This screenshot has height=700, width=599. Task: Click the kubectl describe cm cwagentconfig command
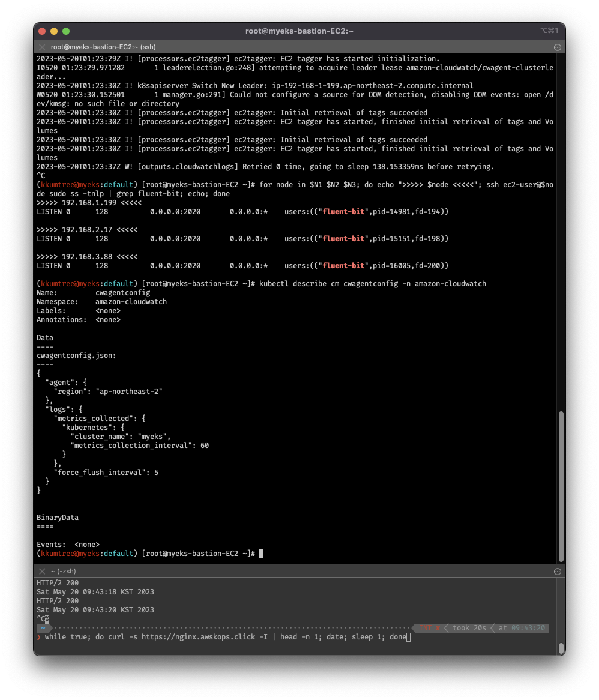click(x=373, y=284)
